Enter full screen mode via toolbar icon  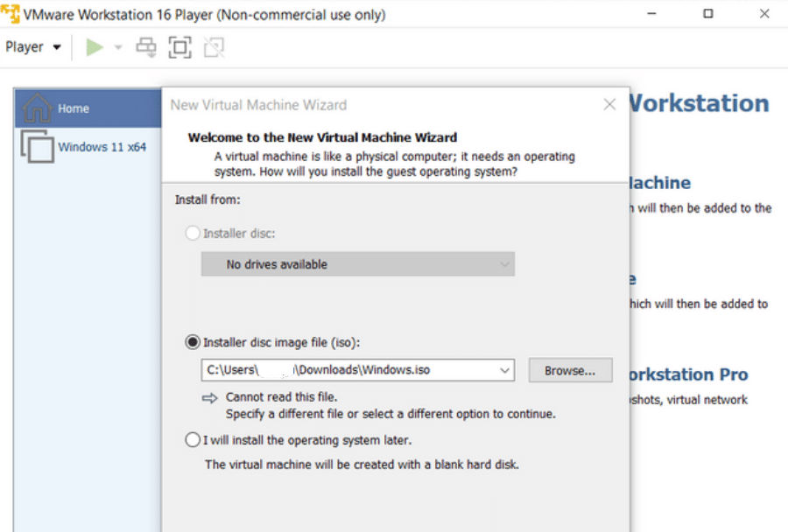[179, 47]
